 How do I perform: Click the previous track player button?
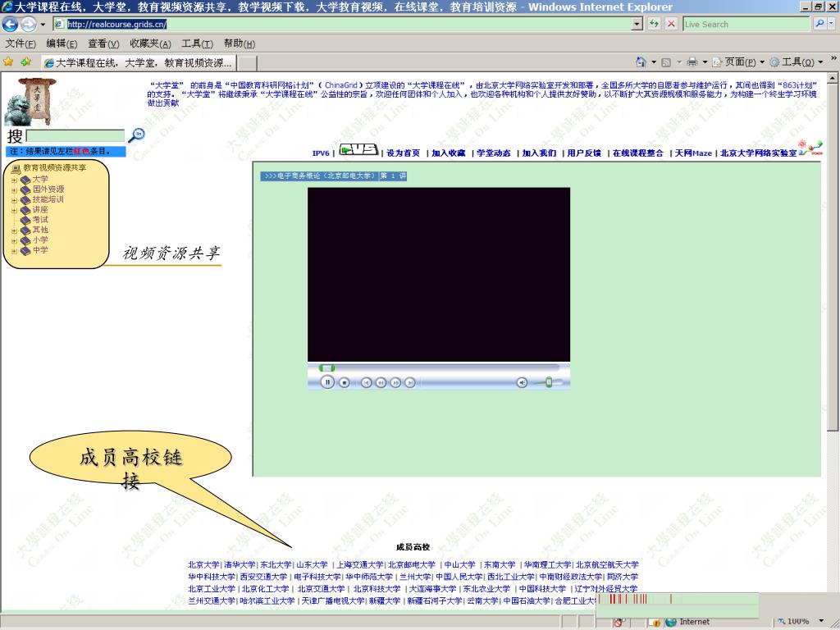[x=367, y=382]
